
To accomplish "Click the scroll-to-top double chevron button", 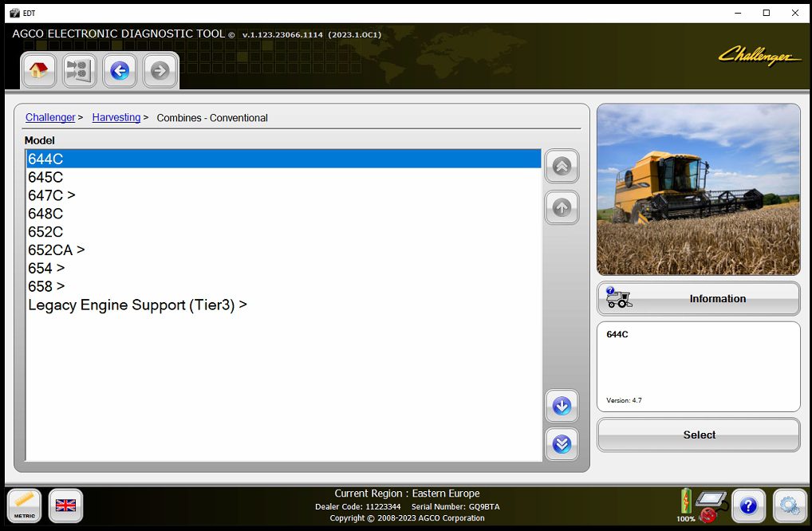I will (562, 167).
